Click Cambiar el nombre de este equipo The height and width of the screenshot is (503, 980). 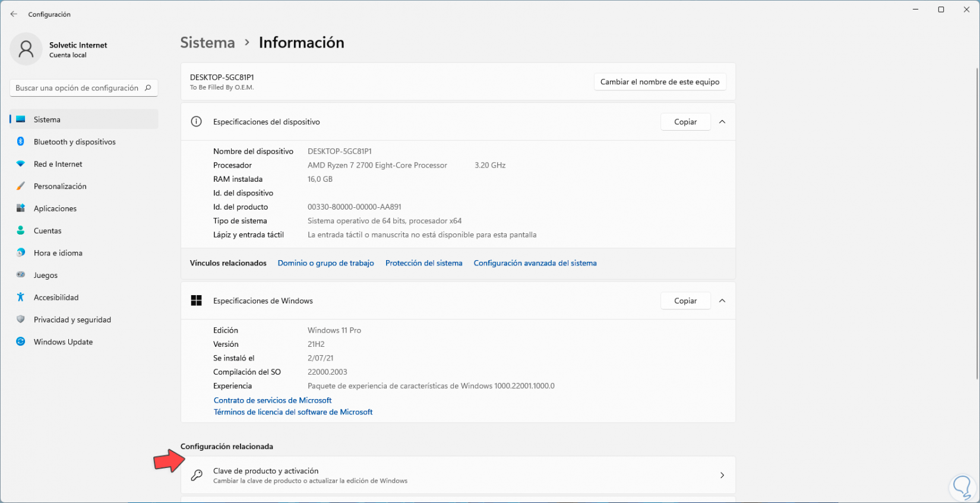point(659,82)
